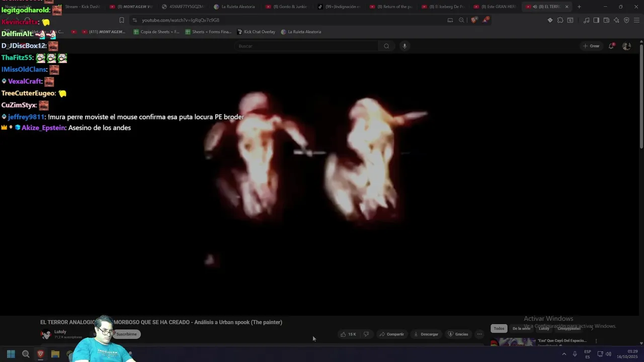Viewport: 644px width, 362px height.
Task: Open the Leo AI sparkle icon
Action: coord(616,20)
